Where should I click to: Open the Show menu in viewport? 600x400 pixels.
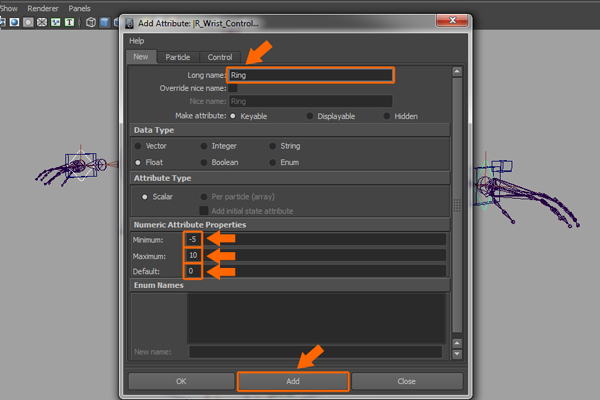tap(8, 8)
